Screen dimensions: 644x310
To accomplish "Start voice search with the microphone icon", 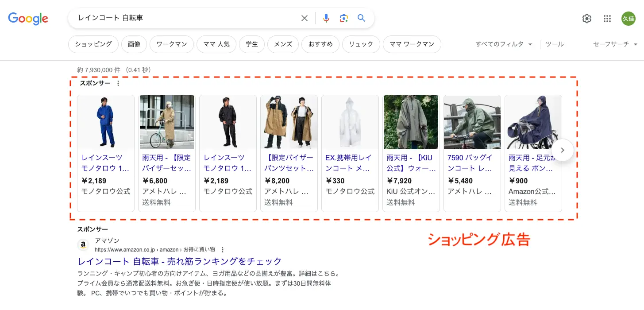I will [326, 18].
